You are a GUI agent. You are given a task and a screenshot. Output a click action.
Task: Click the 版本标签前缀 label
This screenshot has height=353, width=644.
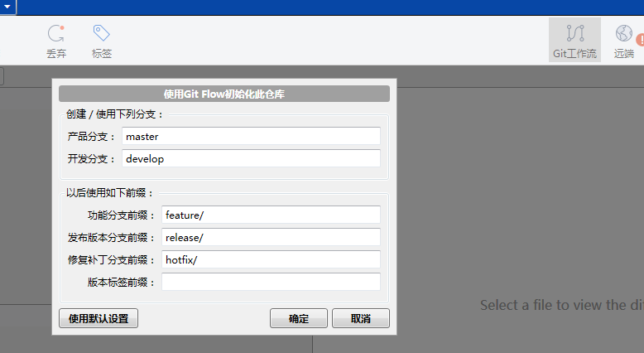click(121, 283)
